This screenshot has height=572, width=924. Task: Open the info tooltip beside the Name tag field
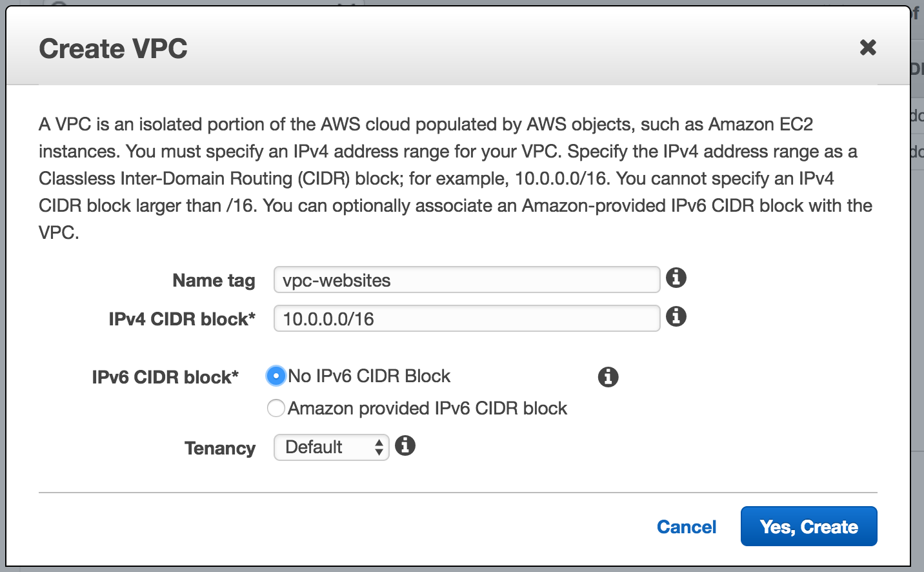676,278
